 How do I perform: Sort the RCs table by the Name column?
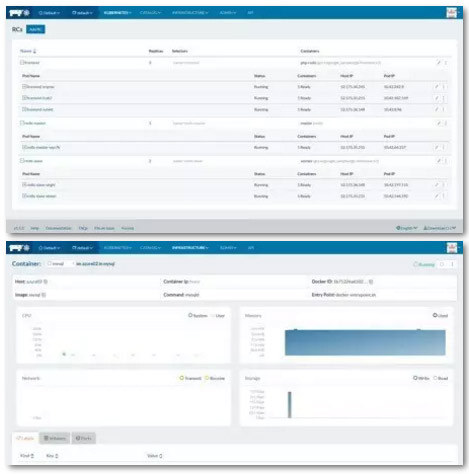point(28,51)
